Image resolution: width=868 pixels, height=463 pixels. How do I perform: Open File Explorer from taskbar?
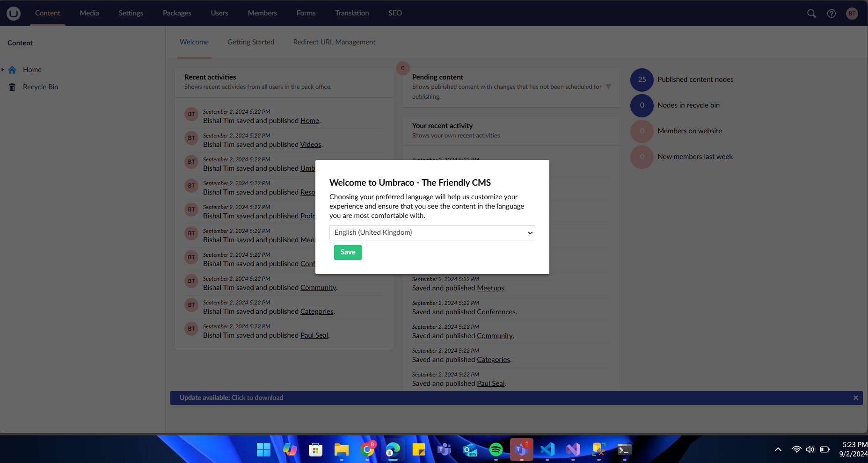click(342, 450)
